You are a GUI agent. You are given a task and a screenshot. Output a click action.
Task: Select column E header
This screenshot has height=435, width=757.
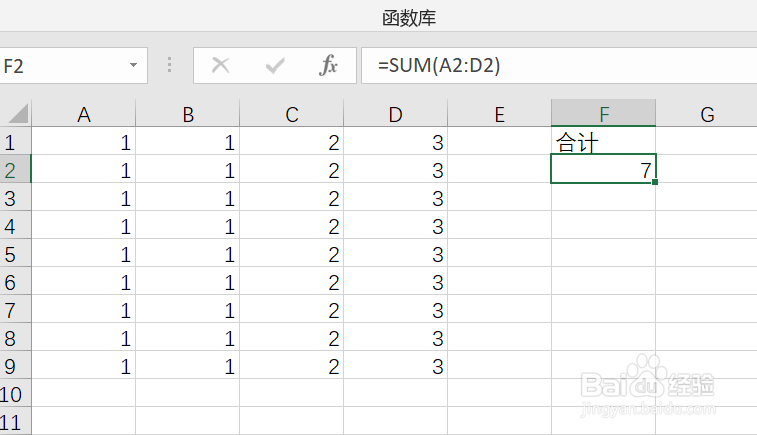[x=500, y=114]
